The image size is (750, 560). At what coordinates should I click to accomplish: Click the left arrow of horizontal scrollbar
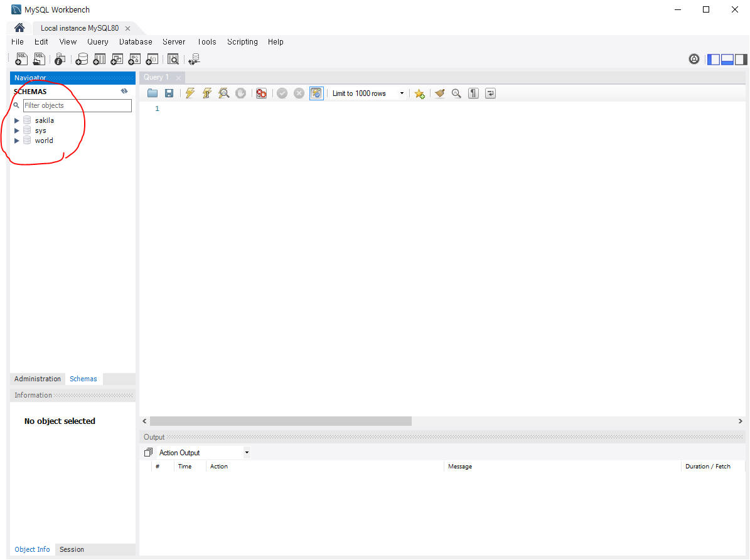(144, 421)
